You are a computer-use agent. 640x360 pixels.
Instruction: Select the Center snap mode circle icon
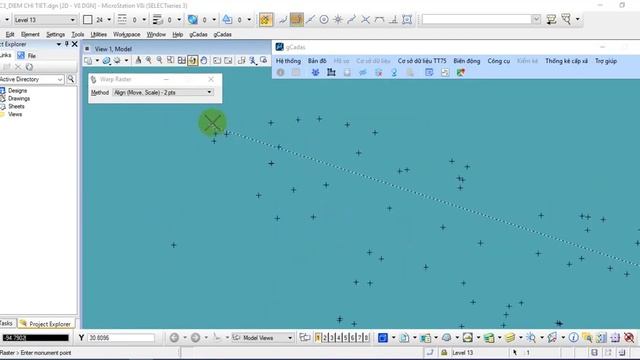324,20
